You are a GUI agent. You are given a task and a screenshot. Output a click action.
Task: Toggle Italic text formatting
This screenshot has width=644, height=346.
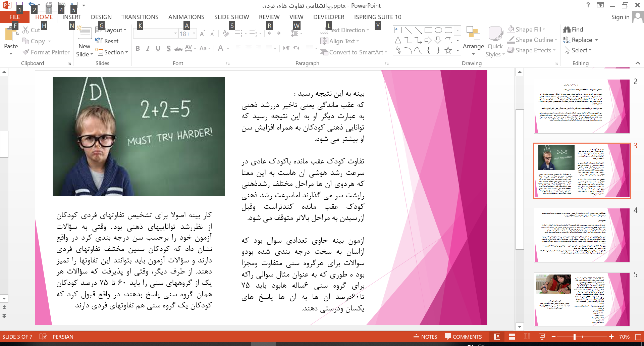148,48
